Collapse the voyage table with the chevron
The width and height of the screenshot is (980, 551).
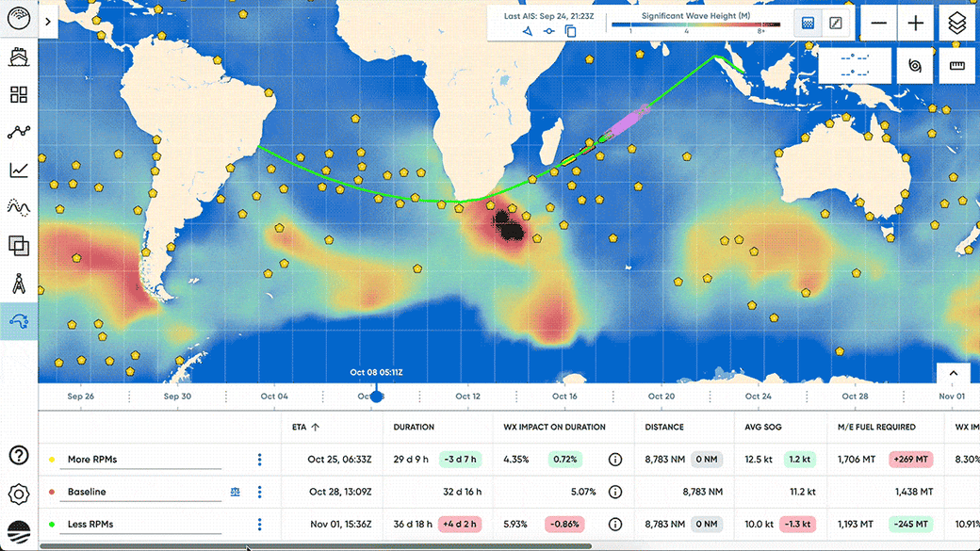click(953, 373)
